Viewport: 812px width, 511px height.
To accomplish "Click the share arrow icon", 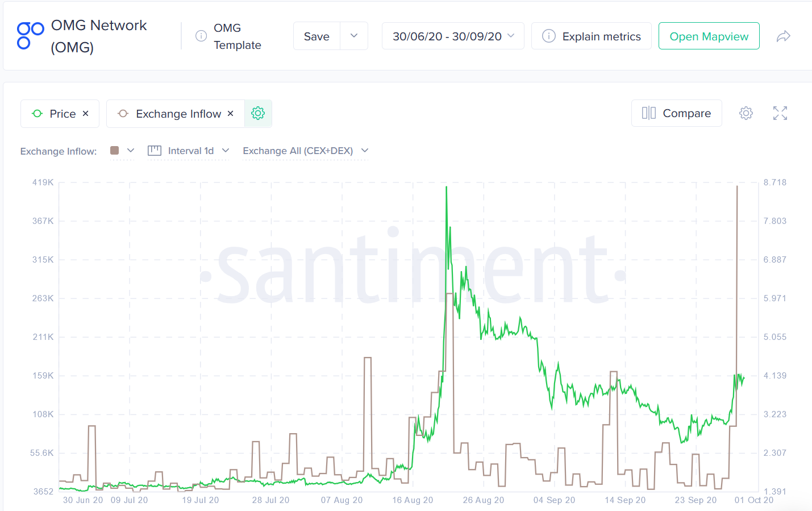I will coord(783,36).
